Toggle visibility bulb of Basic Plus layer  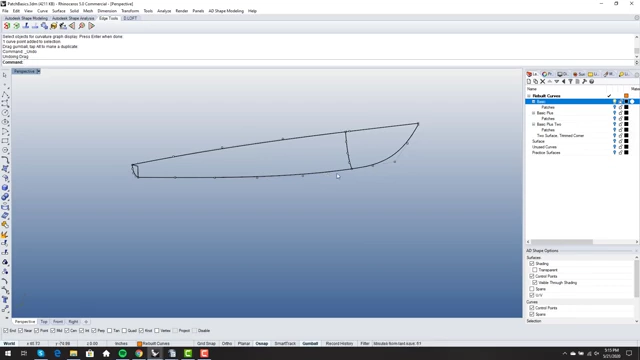point(614,113)
